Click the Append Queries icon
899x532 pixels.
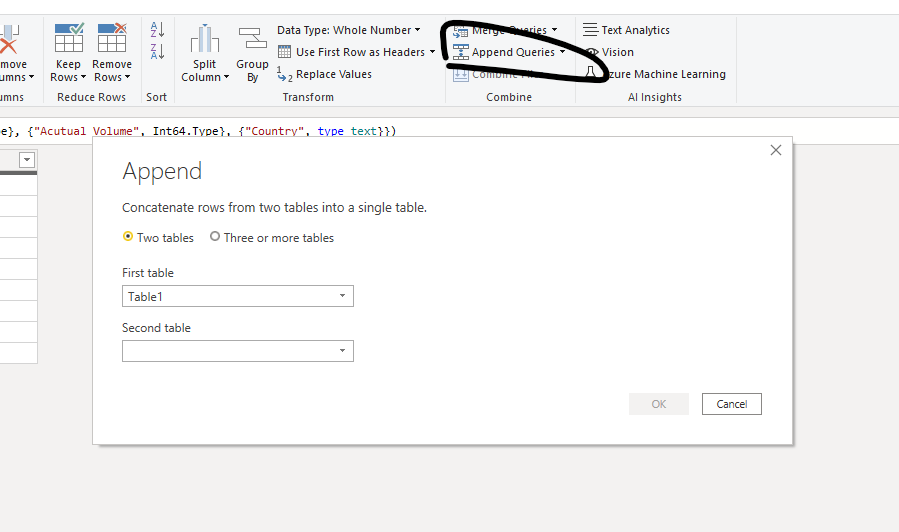point(460,52)
